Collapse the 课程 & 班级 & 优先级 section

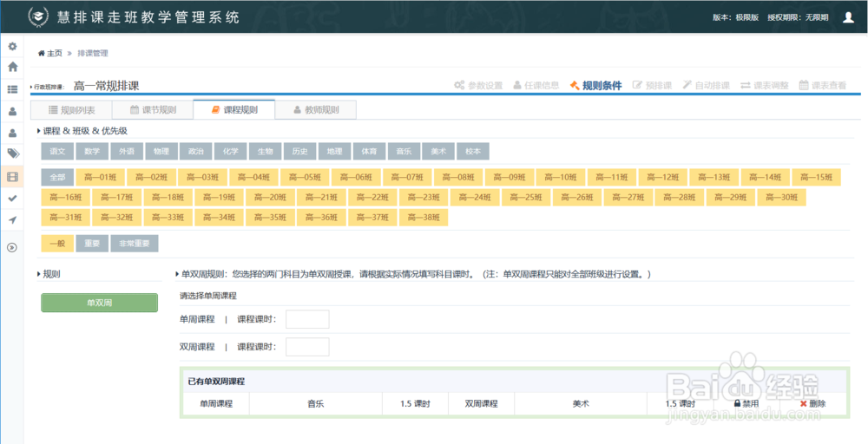(82, 131)
